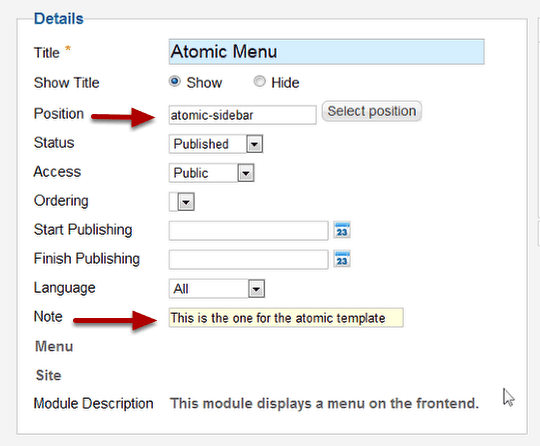
Task: Click the Start Publishing date field
Action: click(248, 231)
